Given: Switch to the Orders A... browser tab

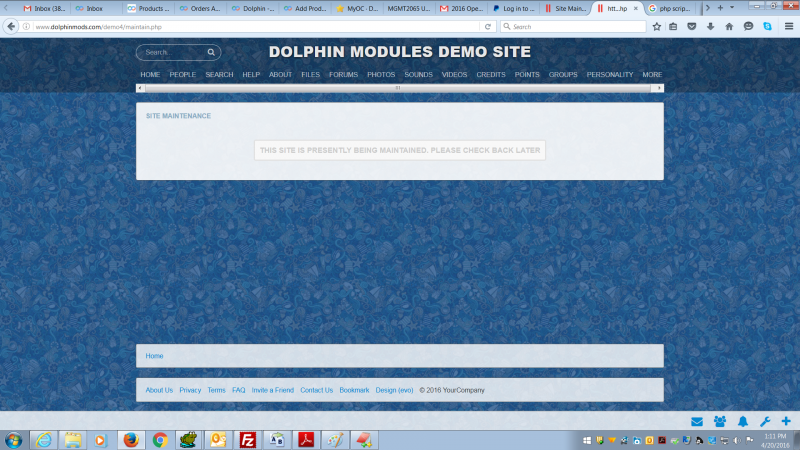Looking at the screenshot, I should point(201,8).
